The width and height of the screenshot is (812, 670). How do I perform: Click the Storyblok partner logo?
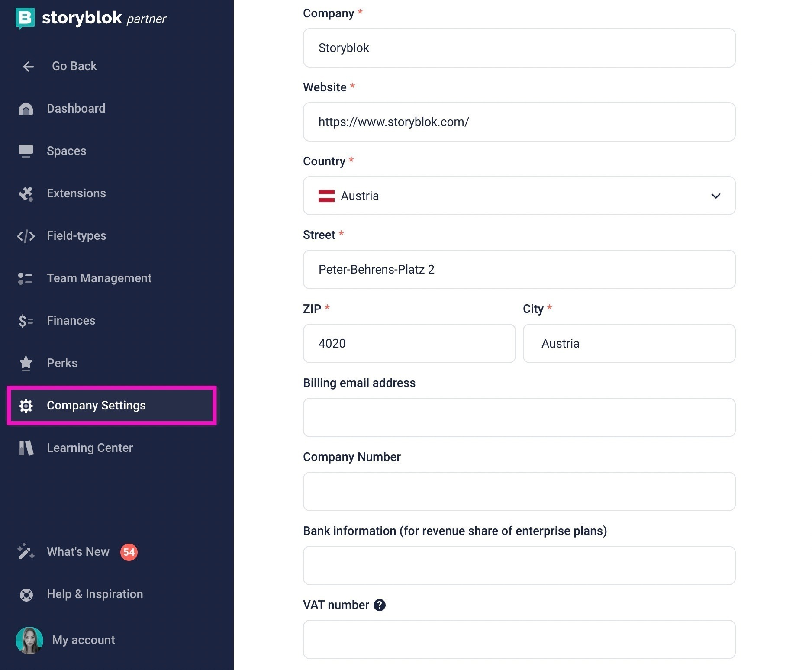pyautogui.click(x=91, y=18)
